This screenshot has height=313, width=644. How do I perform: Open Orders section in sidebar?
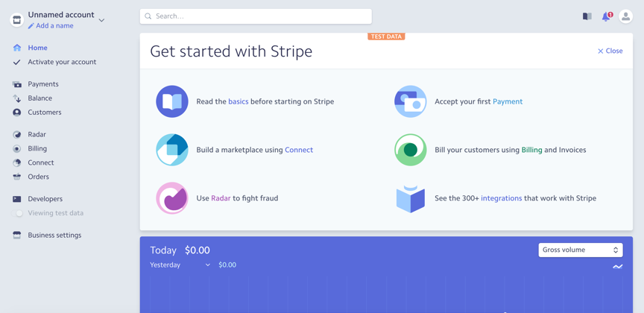[x=38, y=177]
